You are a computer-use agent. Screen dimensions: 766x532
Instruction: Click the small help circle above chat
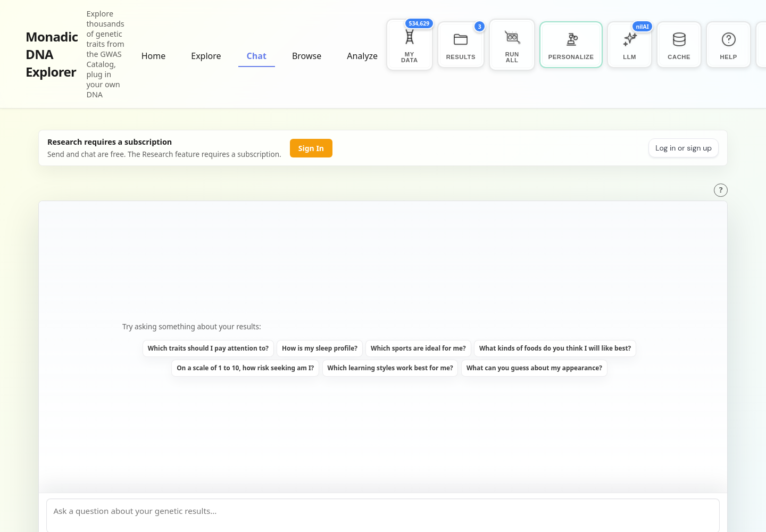[x=720, y=190]
